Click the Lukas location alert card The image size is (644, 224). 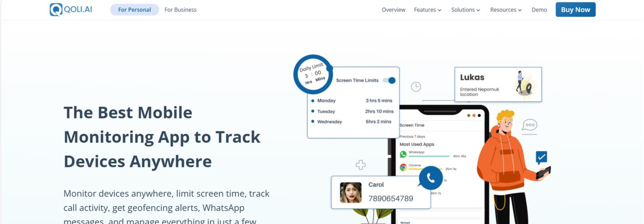tap(498, 84)
